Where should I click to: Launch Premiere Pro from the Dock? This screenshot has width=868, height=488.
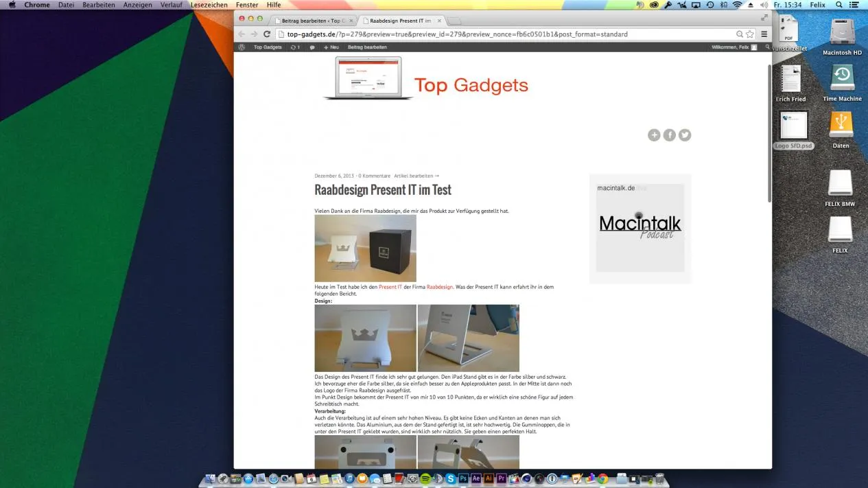click(x=502, y=479)
